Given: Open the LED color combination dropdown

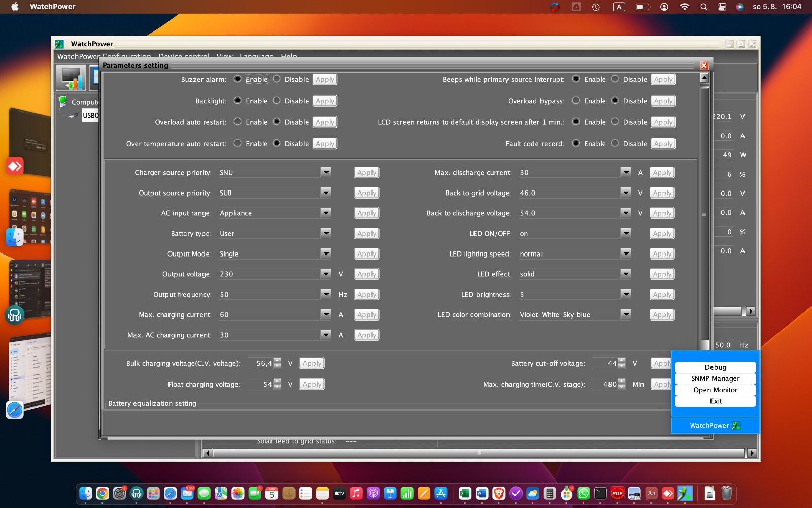Looking at the screenshot, I should pos(625,314).
